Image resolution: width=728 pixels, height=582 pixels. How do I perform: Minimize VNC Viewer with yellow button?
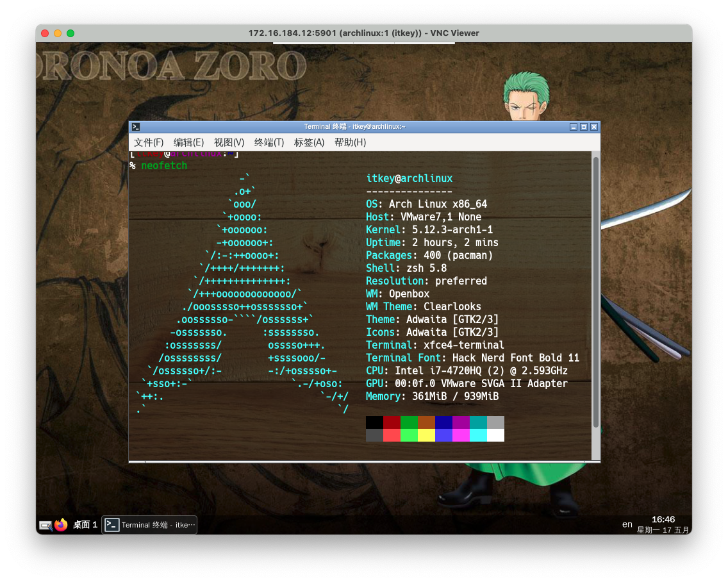tap(58, 33)
